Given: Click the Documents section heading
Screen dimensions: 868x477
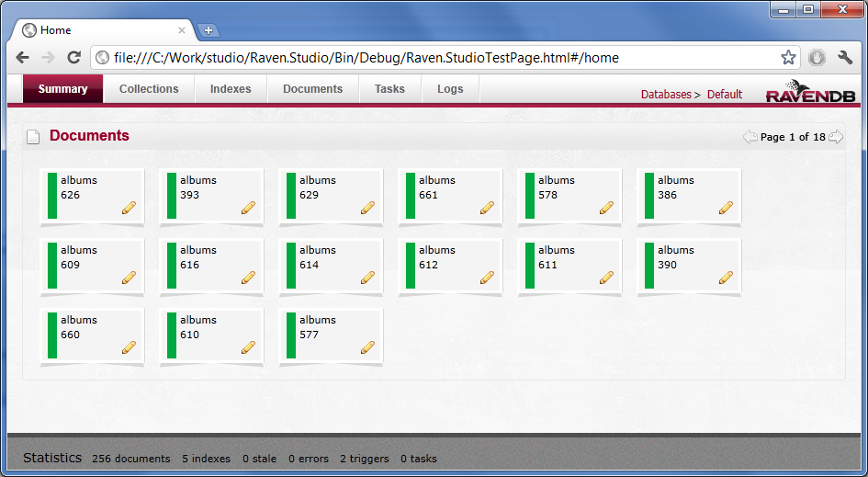Looking at the screenshot, I should click(x=89, y=136).
